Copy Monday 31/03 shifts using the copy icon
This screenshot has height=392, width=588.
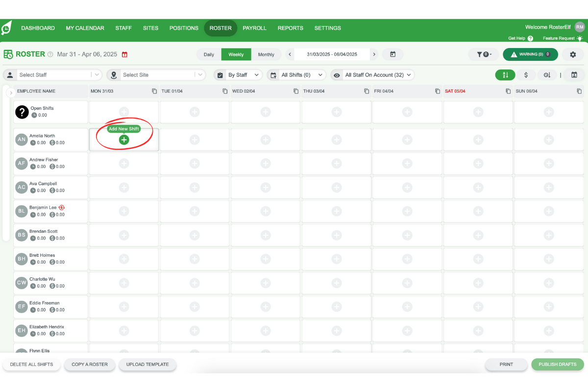pyautogui.click(x=154, y=91)
